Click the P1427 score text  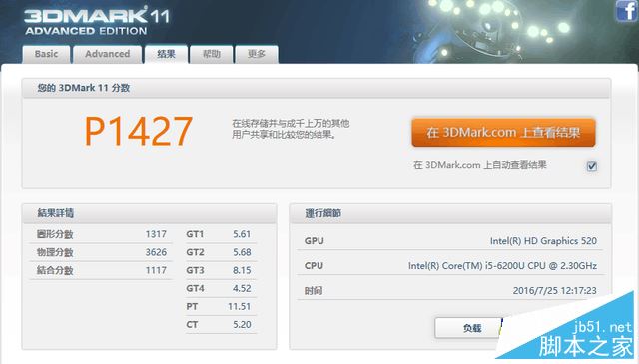pyautogui.click(x=138, y=131)
